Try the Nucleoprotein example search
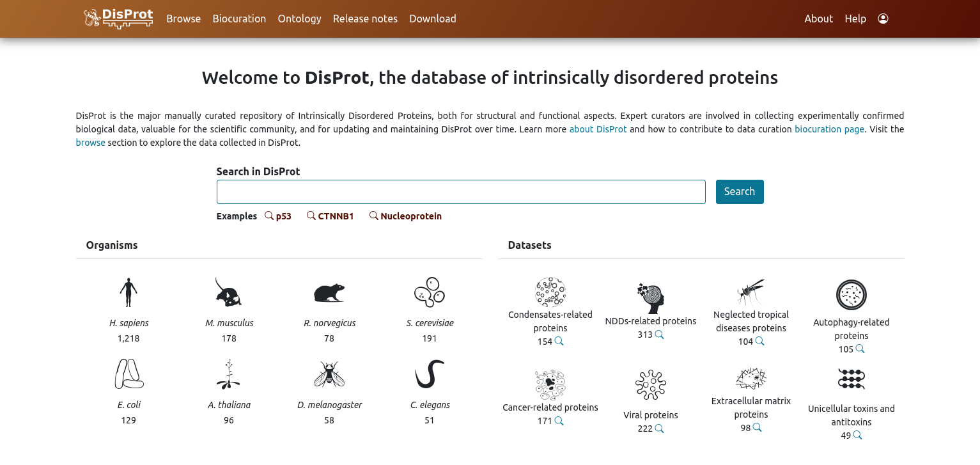 [x=406, y=216]
